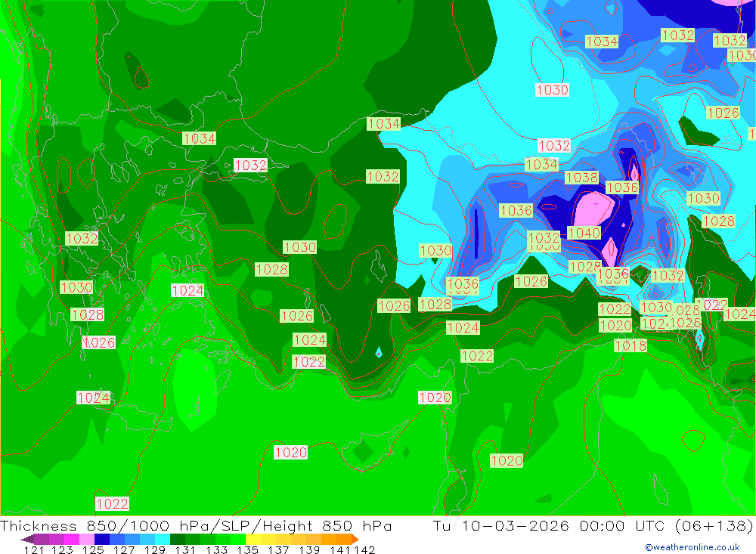Image resolution: width=756 pixels, height=554 pixels.
Task: Click the legend value 141
Action: pos(340,549)
